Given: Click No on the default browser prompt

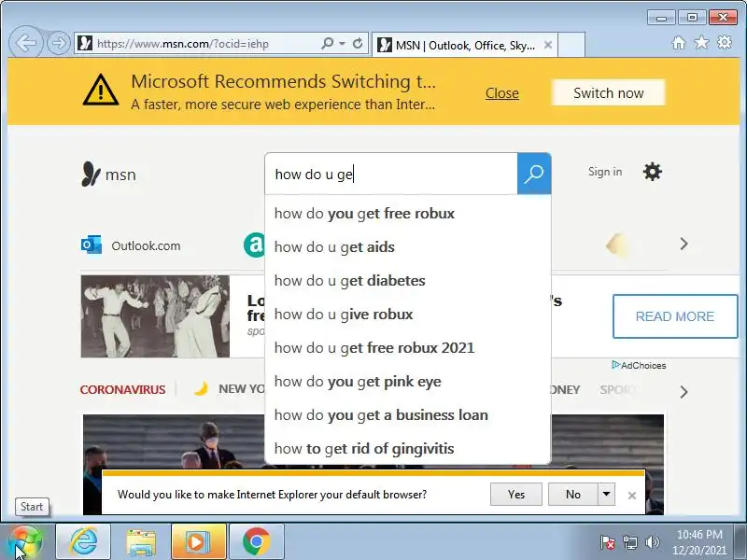Looking at the screenshot, I should click(x=572, y=495).
